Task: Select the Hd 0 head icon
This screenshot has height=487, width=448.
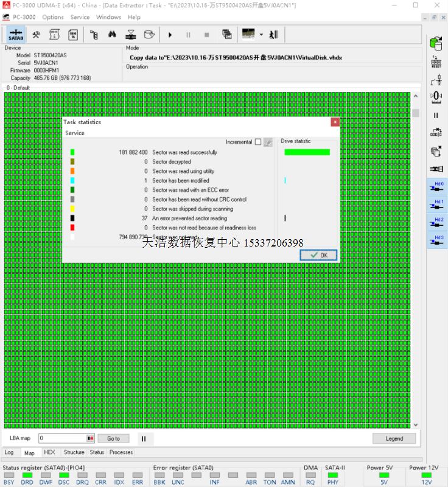Action: pos(436,186)
